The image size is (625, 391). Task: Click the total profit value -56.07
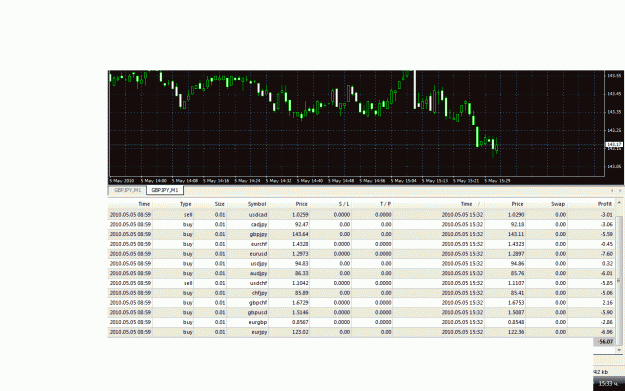pyautogui.click(x=605, y=342)
